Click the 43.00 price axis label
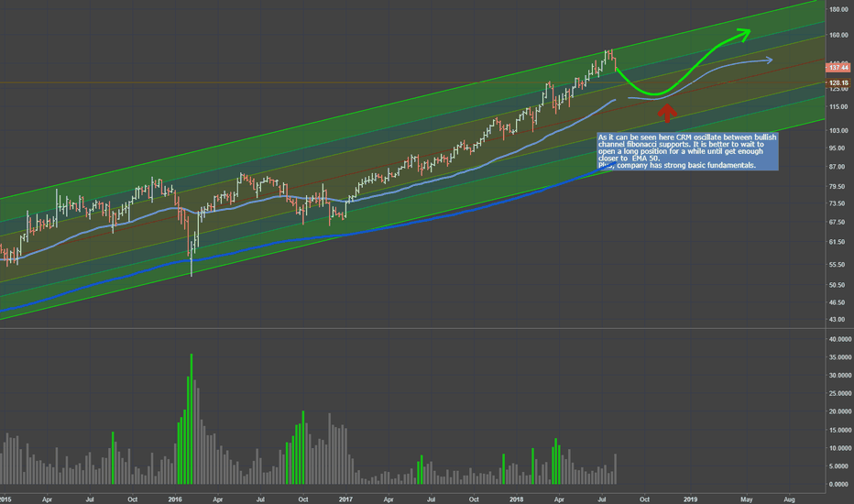This screenshot has height=504, width=854. tap(838, 319)
